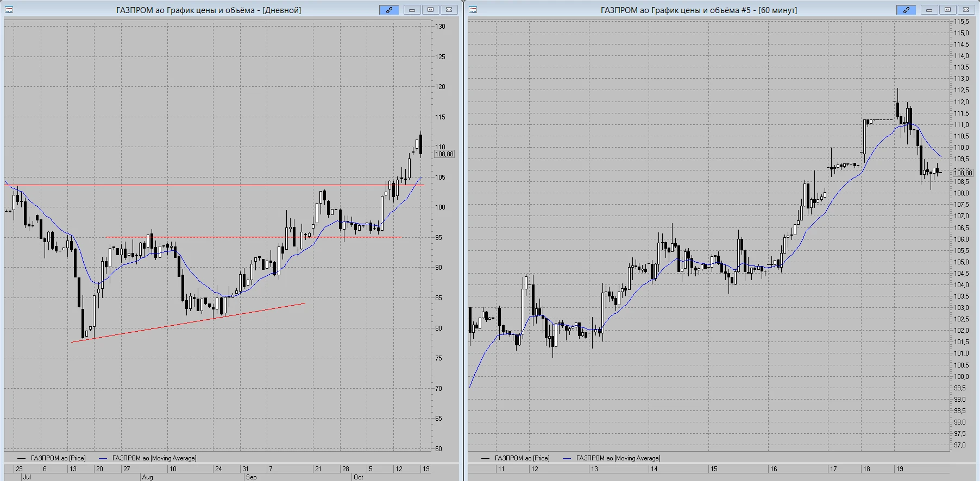Close the Дневной chart window
980x481 pixels.
[x=449, y=10]
